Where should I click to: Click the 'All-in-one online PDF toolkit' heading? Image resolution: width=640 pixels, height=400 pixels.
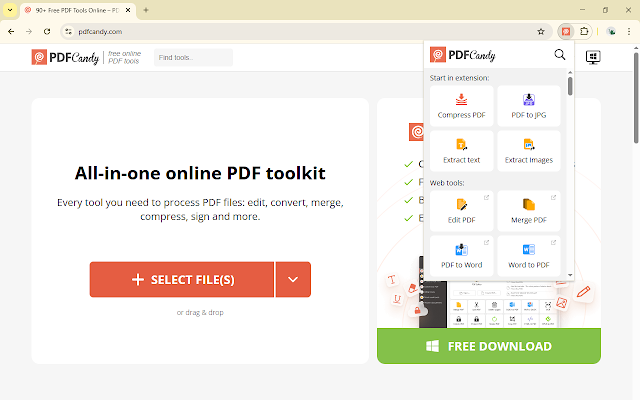(x=200, y=173)
